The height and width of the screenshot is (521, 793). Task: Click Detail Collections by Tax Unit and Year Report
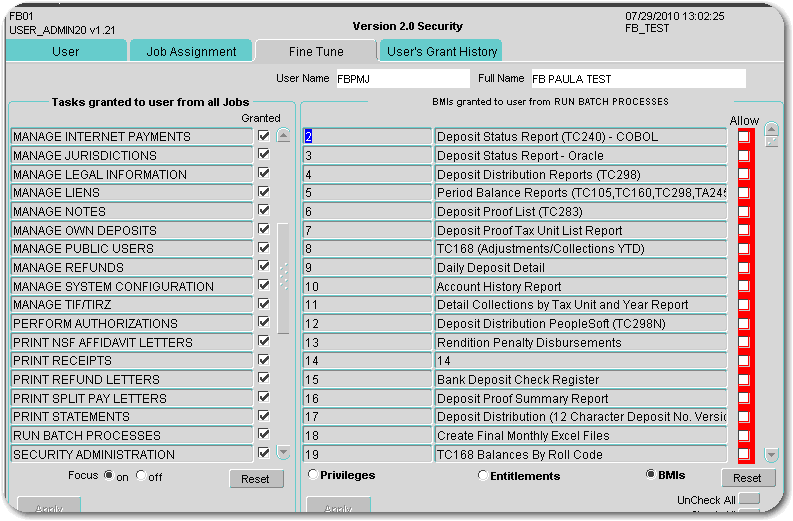pos(581,305)
